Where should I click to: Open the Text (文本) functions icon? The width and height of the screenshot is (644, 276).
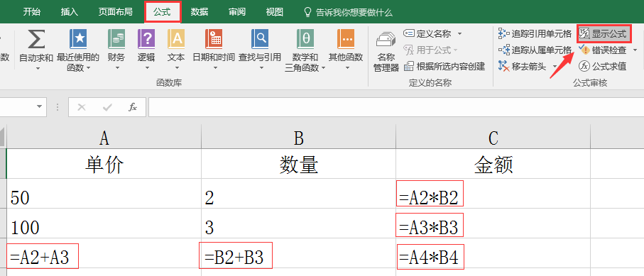point(176,40)
